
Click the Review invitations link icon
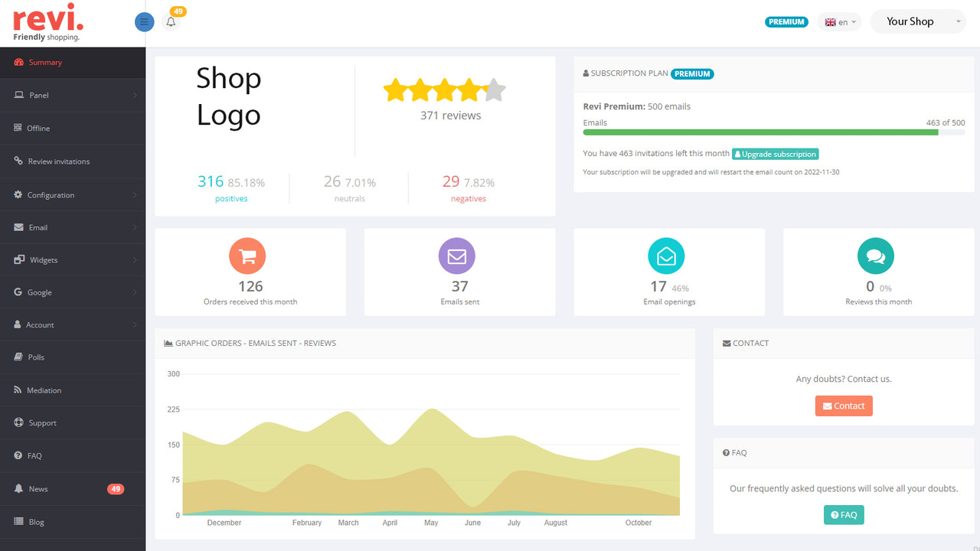18,161
